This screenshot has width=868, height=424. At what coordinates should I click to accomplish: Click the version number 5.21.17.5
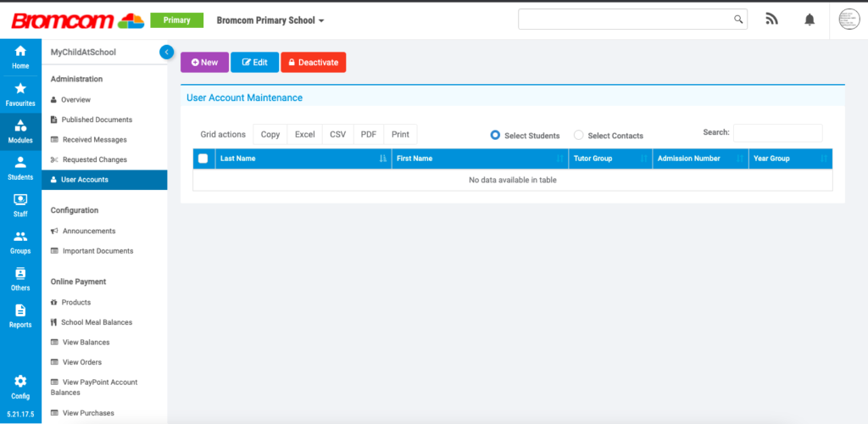pos(20,414)
